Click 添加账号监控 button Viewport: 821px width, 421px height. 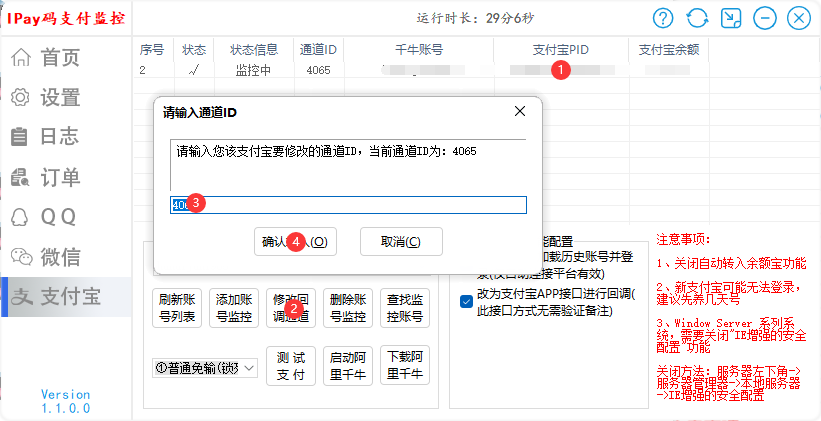[234, 308]
